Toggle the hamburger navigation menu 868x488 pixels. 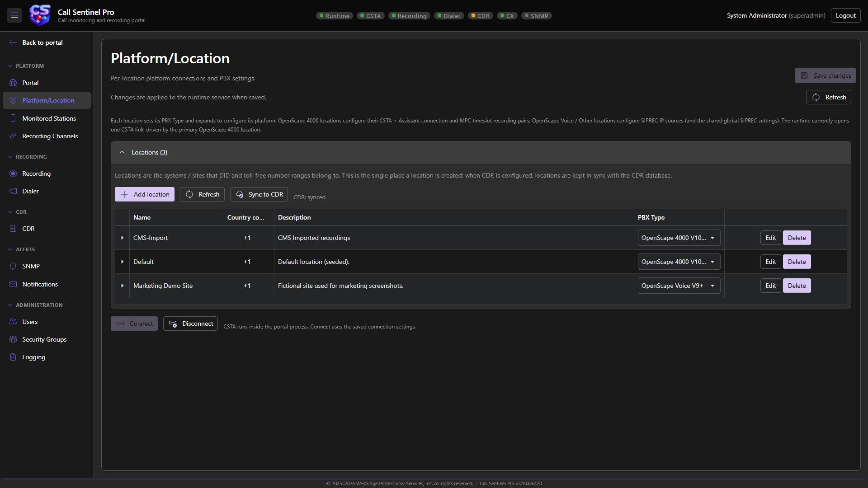14,15
